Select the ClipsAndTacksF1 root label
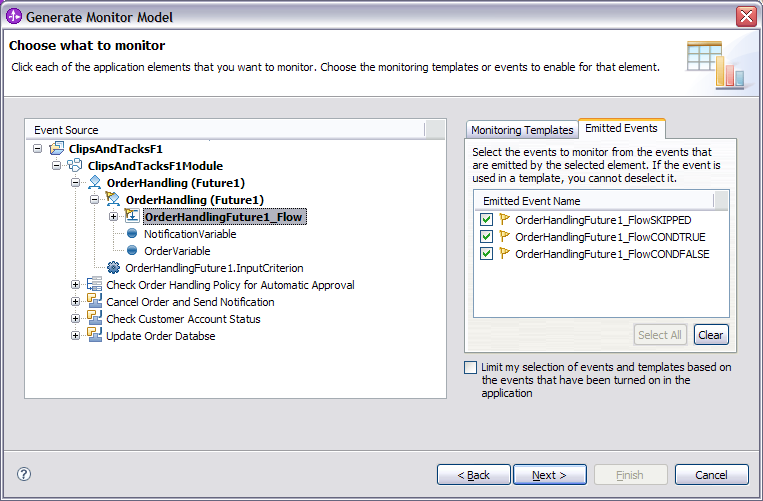The width and height of the screenshot is (763, 501). [x=115, y=149]
